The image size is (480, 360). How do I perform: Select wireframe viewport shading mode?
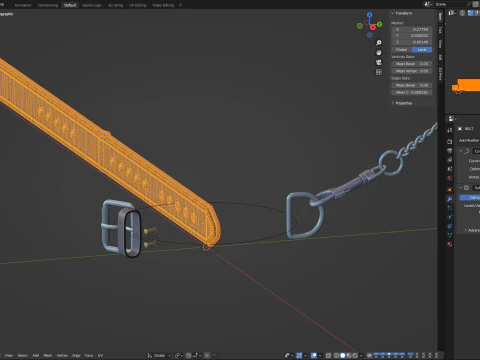pyautogui.click(x=336, y=355)
